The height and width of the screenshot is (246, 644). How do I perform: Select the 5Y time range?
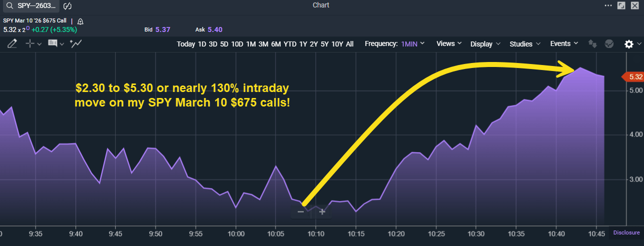(325, 44)
